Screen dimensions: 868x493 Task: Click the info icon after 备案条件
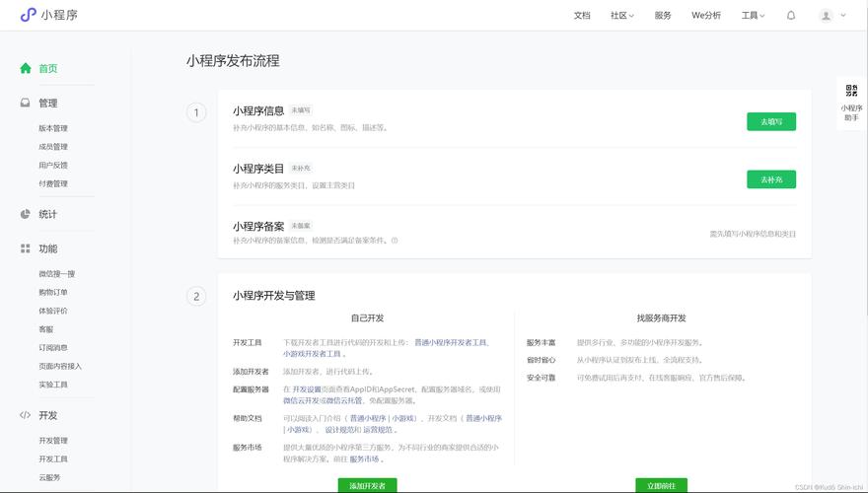coord(395,241)
